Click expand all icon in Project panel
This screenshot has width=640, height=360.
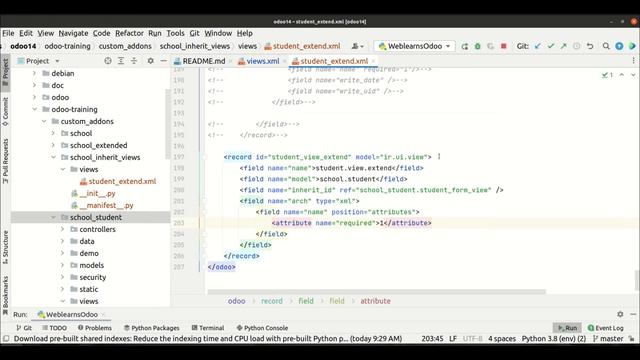click(x=121, y=61)
